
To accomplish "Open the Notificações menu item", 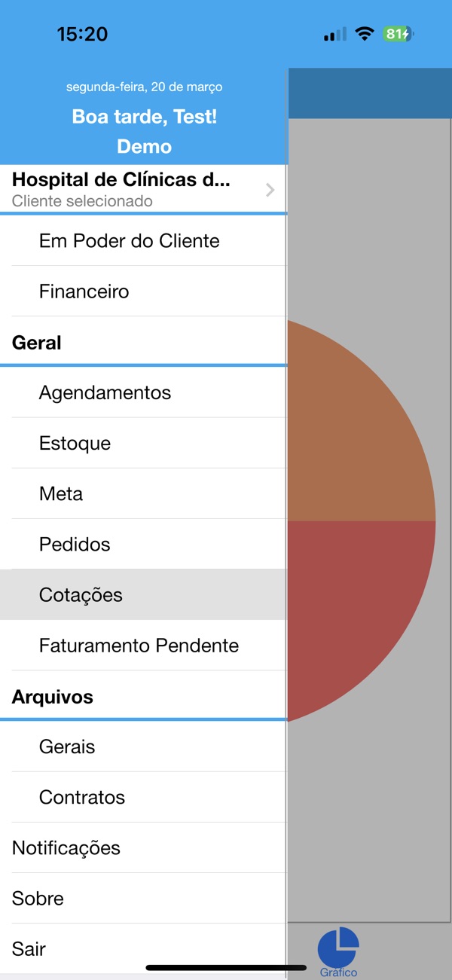I will pos(66,847).
